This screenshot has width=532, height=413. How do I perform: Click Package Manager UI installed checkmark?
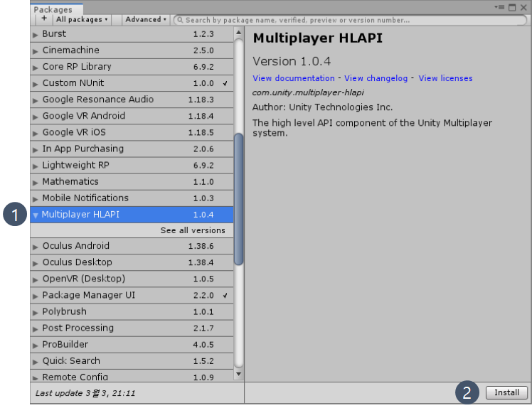[x=225, y=296]
